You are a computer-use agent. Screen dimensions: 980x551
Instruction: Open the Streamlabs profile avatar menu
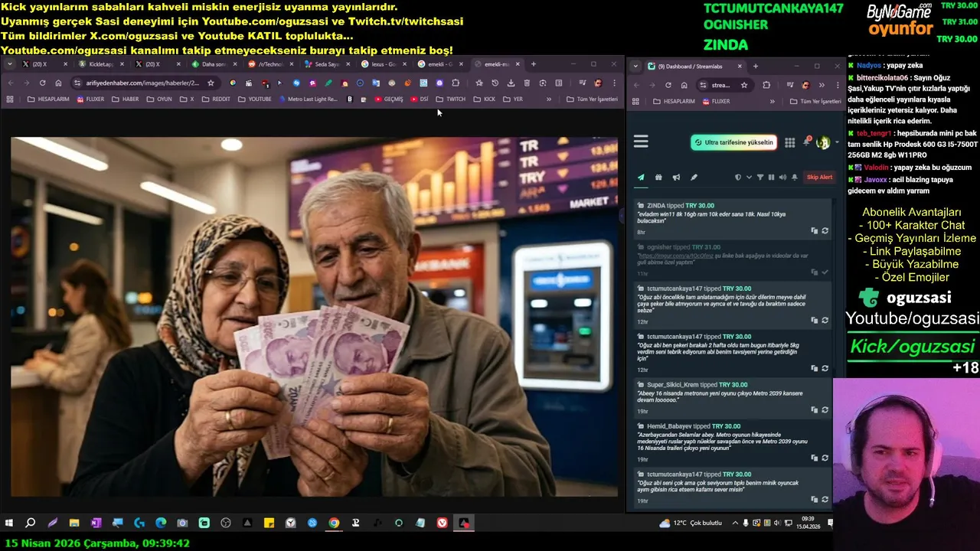coord(823,142)
